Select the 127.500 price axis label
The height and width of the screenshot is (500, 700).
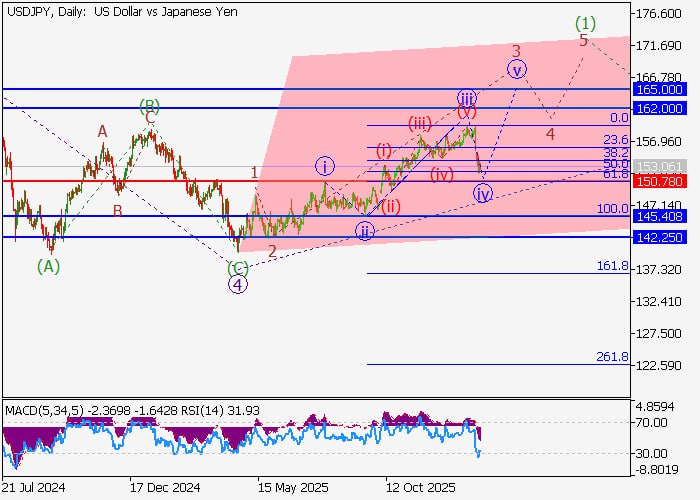coord(658,334)
